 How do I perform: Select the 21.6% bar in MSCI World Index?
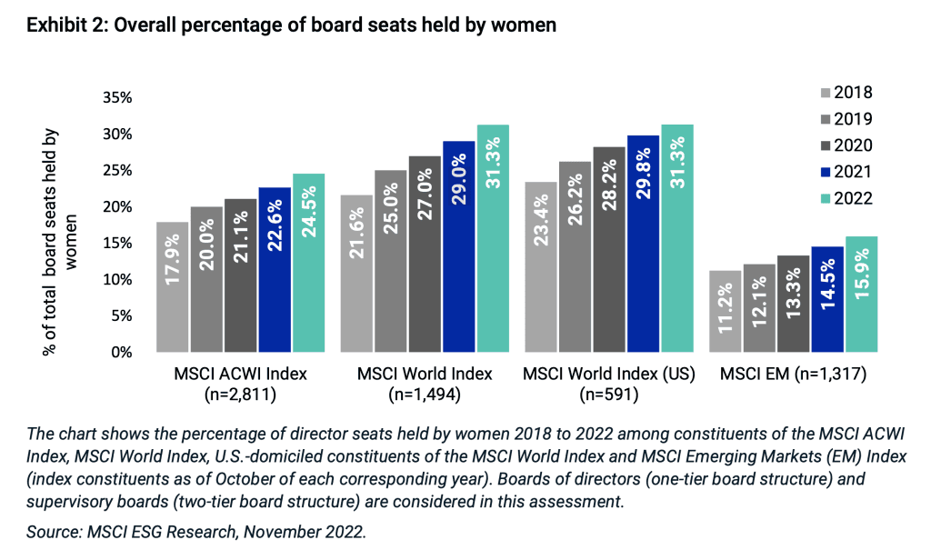click(x=357, y=274)
